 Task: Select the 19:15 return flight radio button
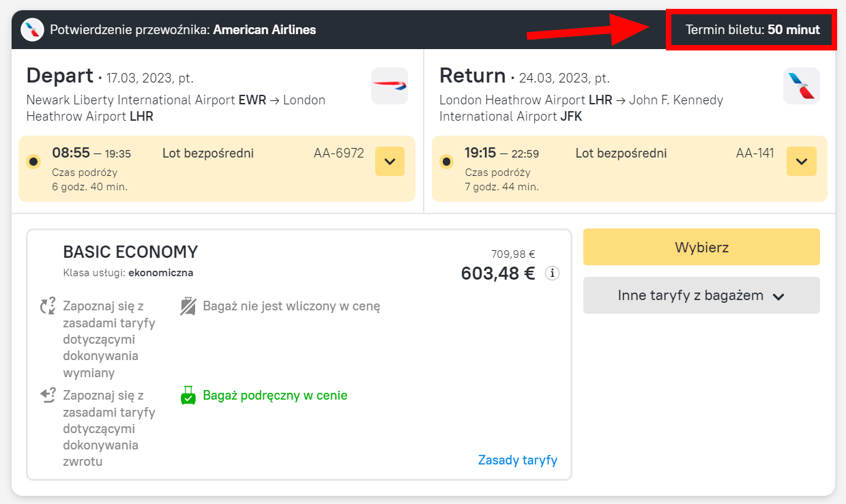tap(446, 162)
